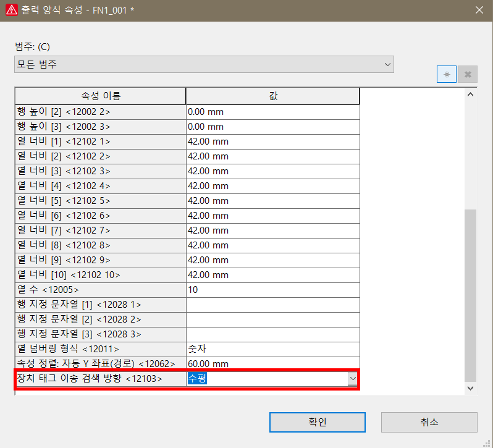Image resolution: width=493 pixels, height=448 pixels.
Task: Click the 범주: (C) label
Action: [x=32, y=47]
